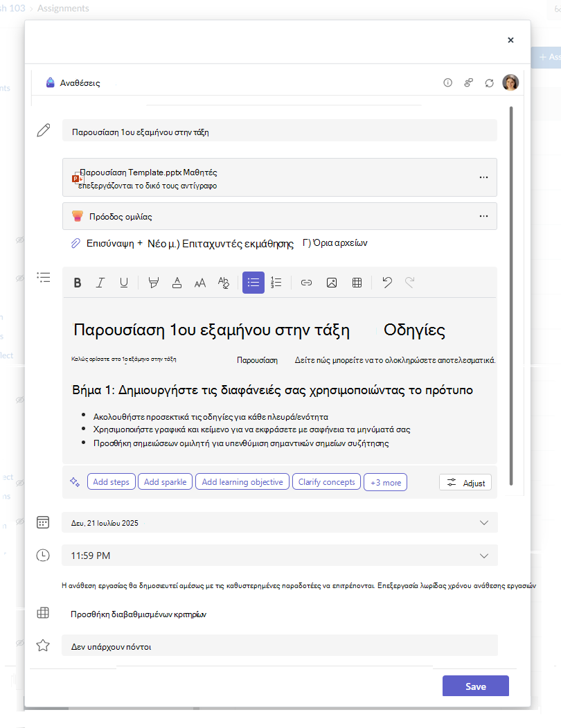Apply italic formatting
Image resolution: width=561 pixels, height=728 pixels.
[100, 283]
